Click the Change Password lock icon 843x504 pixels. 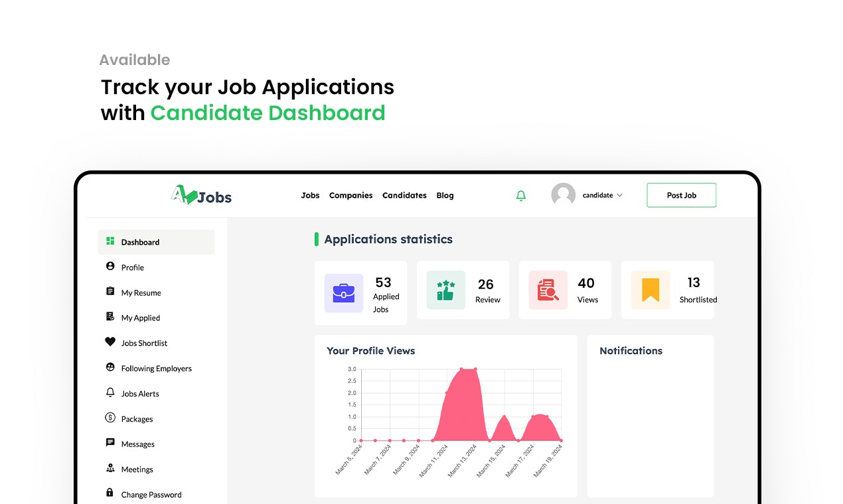pyautogui.click(x=110, y=493)
